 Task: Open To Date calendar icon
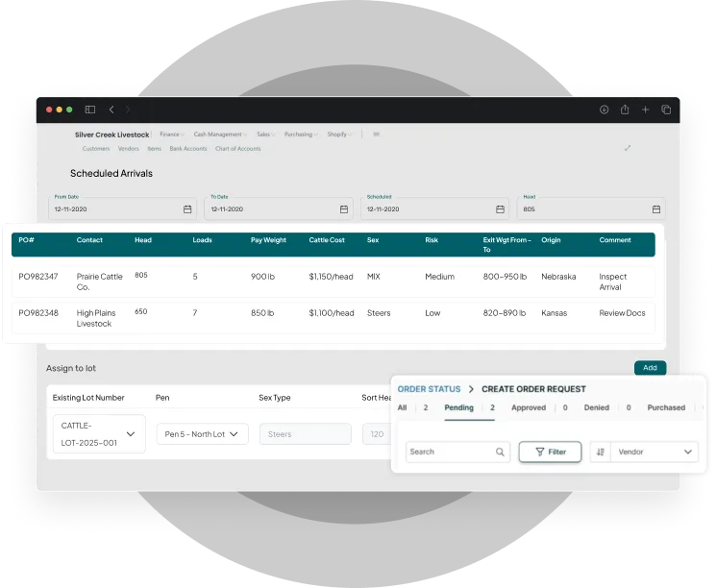click(x=344, y=209)
